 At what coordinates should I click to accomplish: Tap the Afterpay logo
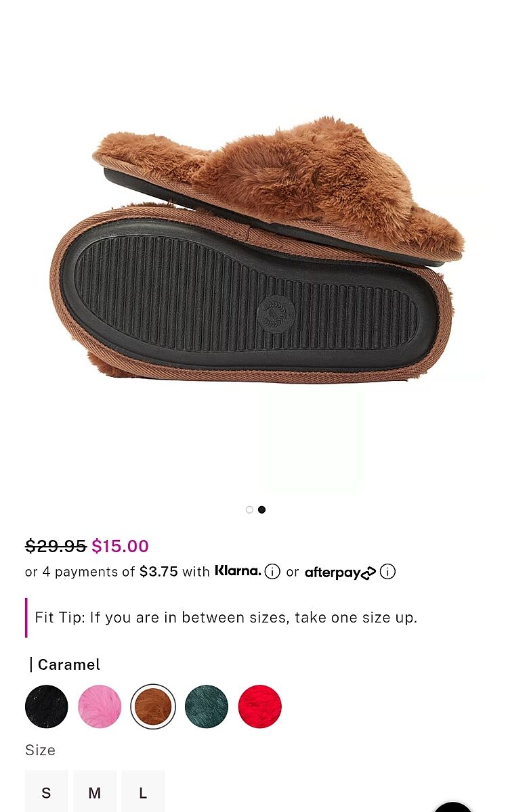[340, 572]
